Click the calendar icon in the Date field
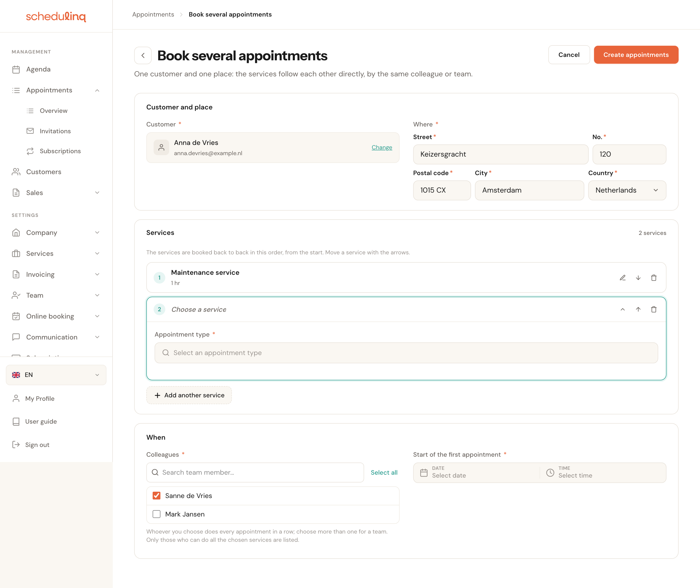 tap(424, 472)
